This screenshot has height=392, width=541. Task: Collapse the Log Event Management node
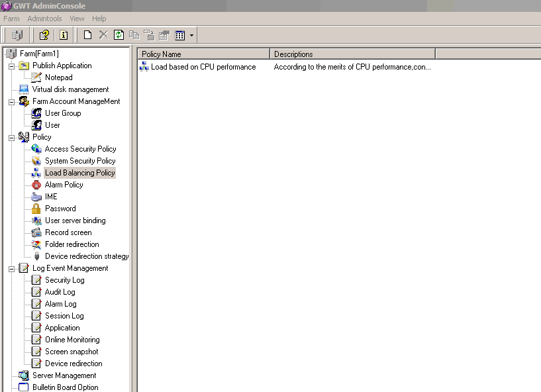click(11, 268)
